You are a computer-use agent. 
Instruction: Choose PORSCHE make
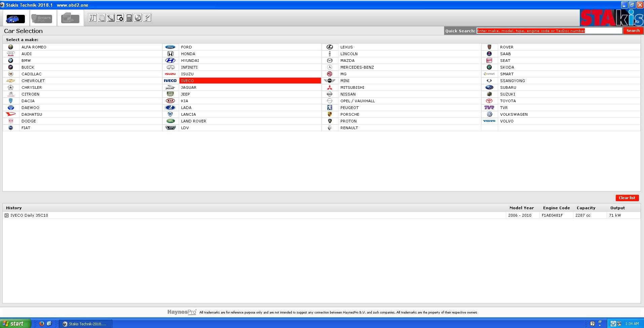tap(350, 114)
